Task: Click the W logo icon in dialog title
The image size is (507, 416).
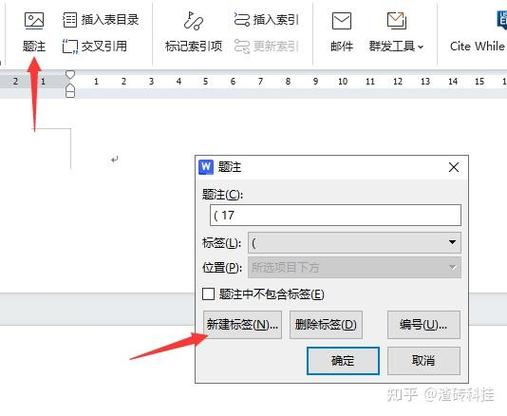Action: point(206,167)
